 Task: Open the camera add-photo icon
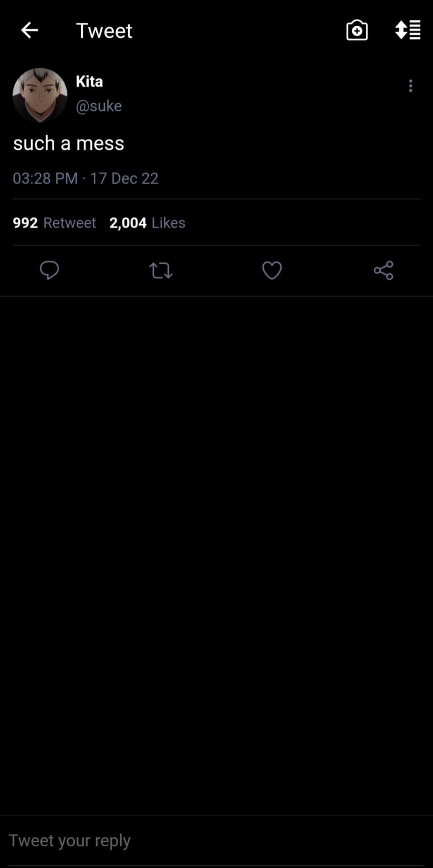click(357, 30)
